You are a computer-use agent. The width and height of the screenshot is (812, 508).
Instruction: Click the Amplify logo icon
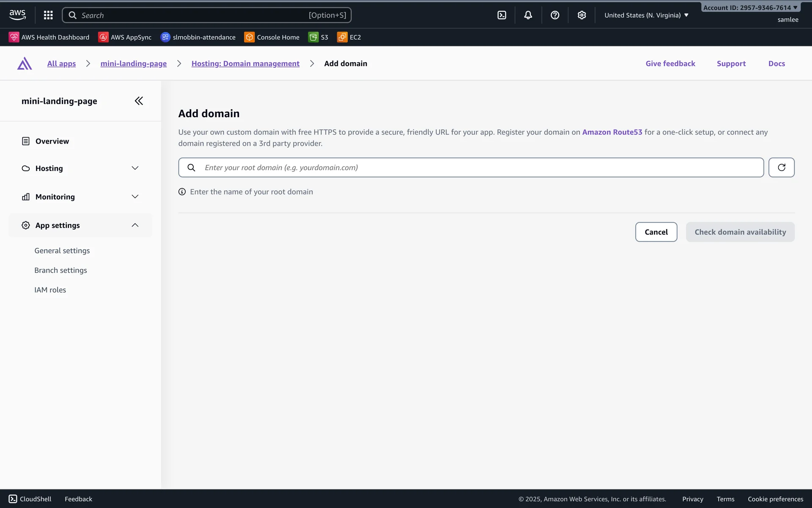[x=25, y=63]
